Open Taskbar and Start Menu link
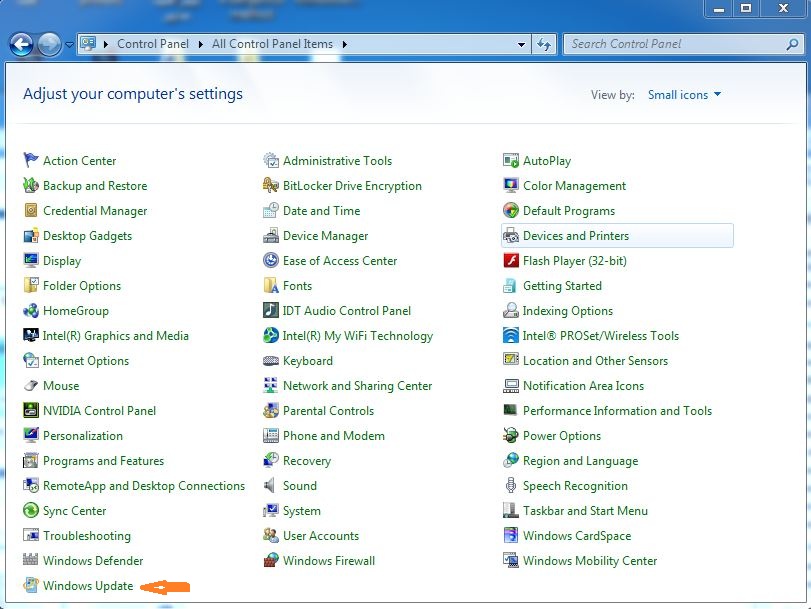 point(585,511)
